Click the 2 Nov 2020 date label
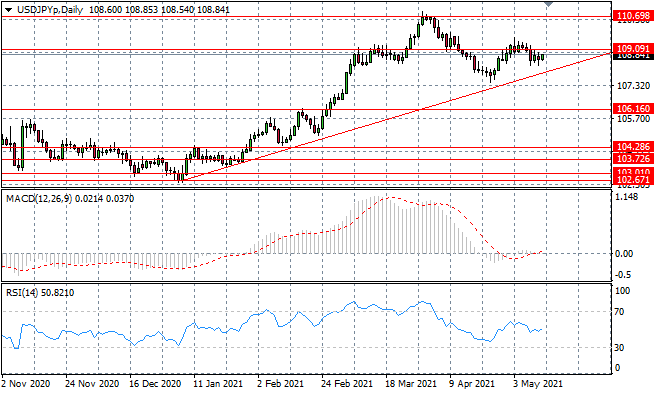The image size is (657, 395). coord(26,384)
